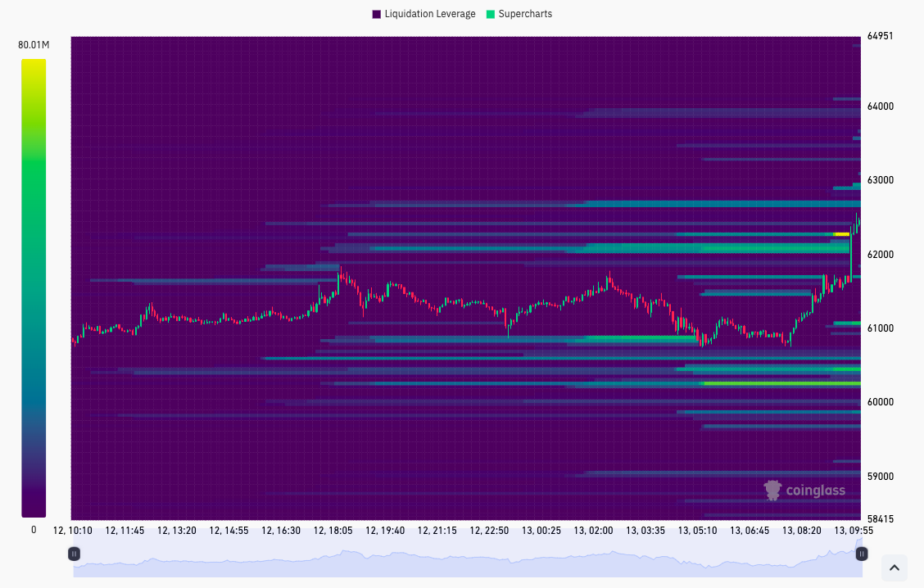Toggle the Supercharts legend series

click(519, 14)
